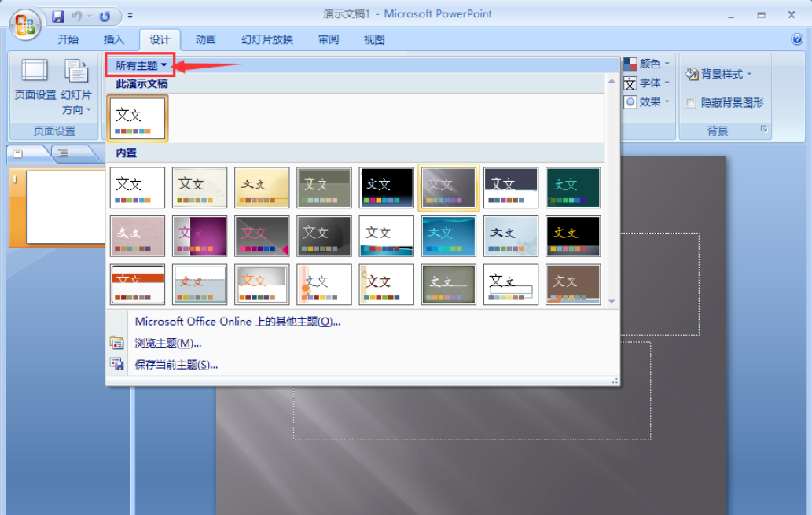Click the theme gallery scroll down arrow
This screenshot has height=515, width=812.
click(612, 301)
